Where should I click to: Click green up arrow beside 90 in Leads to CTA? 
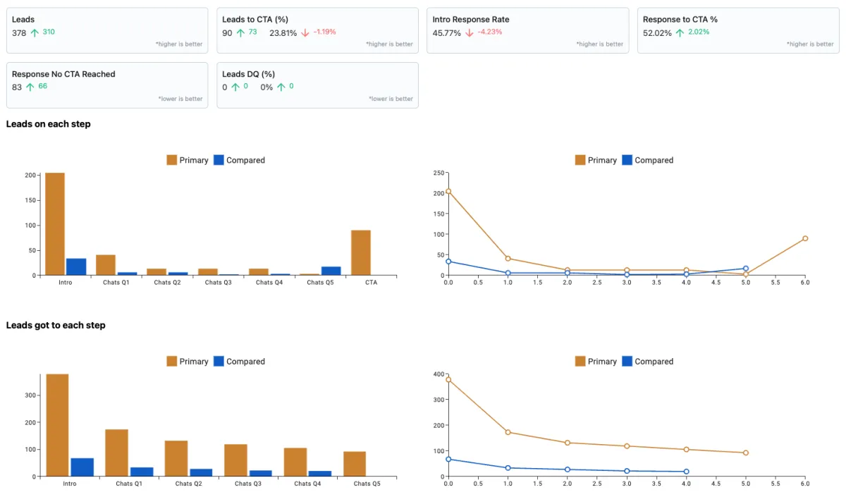pyautogui.click(x=240, y=32)
